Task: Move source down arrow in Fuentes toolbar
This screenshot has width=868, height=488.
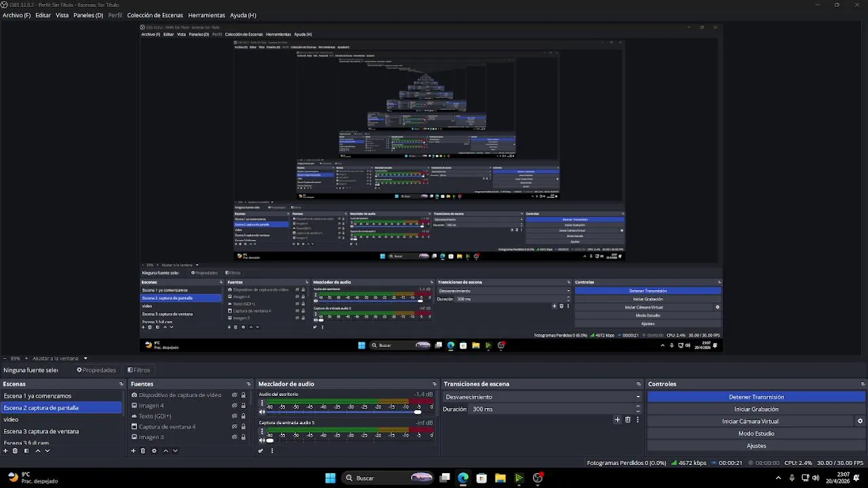Action: click(175, 451)
